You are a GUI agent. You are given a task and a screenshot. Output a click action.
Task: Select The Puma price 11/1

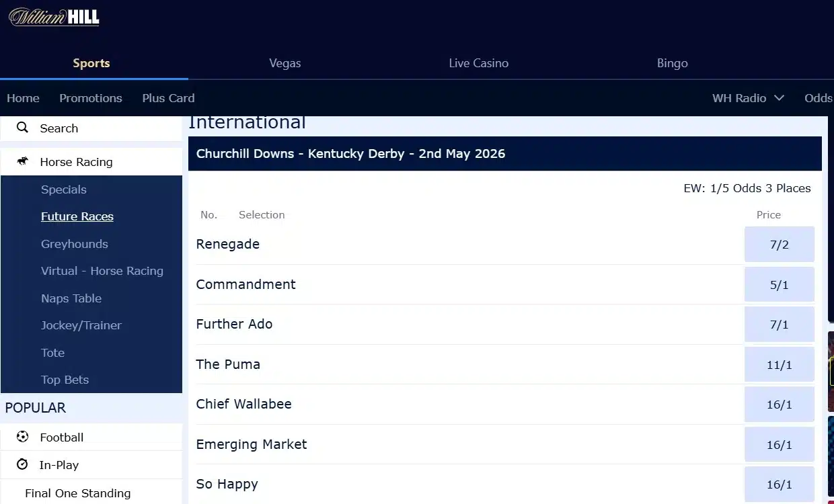click(x=780, y=365)
